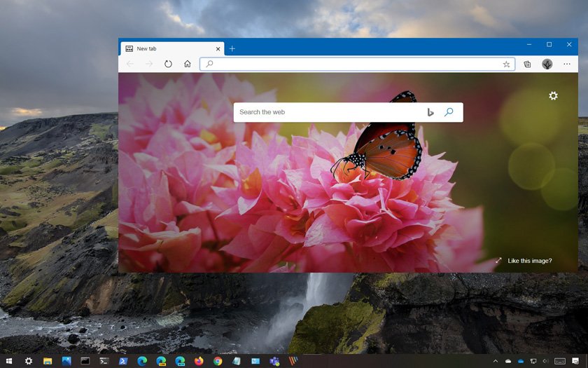Click the Bing logo in search box
This screenshot has height=368, width=588.
tap(430, 112)
